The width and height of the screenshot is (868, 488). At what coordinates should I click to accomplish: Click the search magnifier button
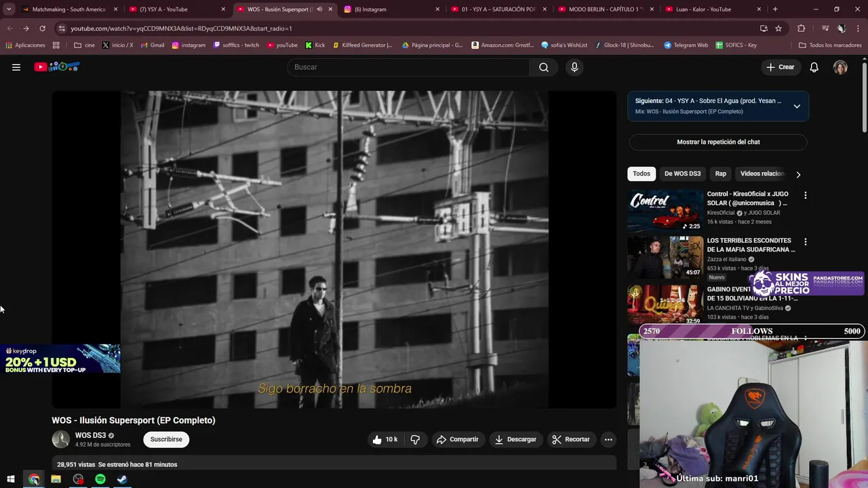click(544, 67)
